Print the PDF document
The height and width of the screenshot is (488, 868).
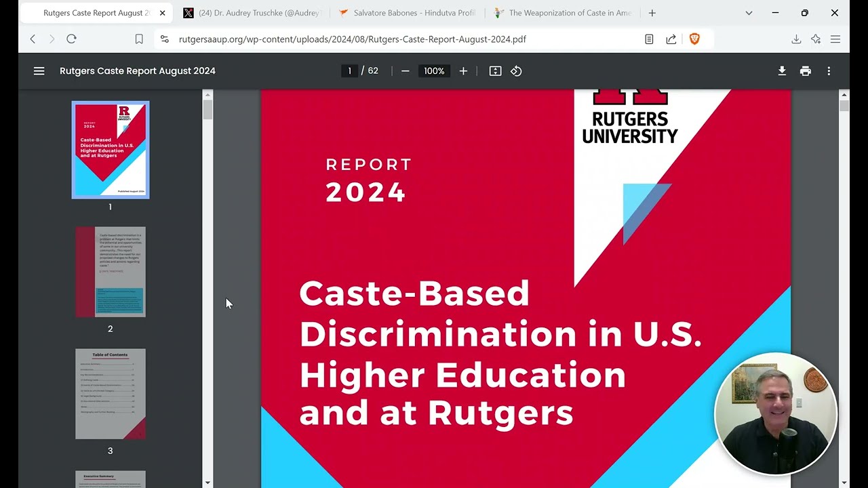(x=805, y=71)
